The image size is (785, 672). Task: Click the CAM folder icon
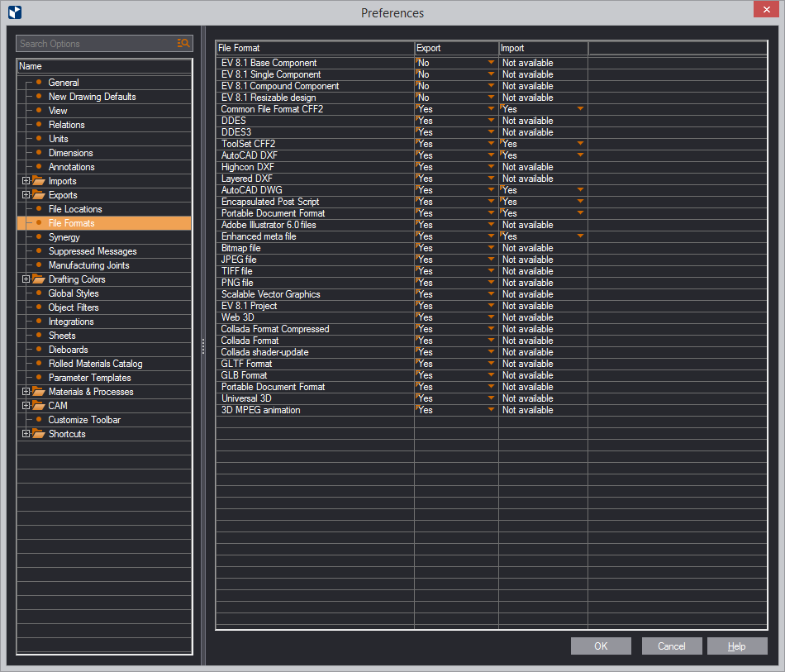tap(39, 406)
